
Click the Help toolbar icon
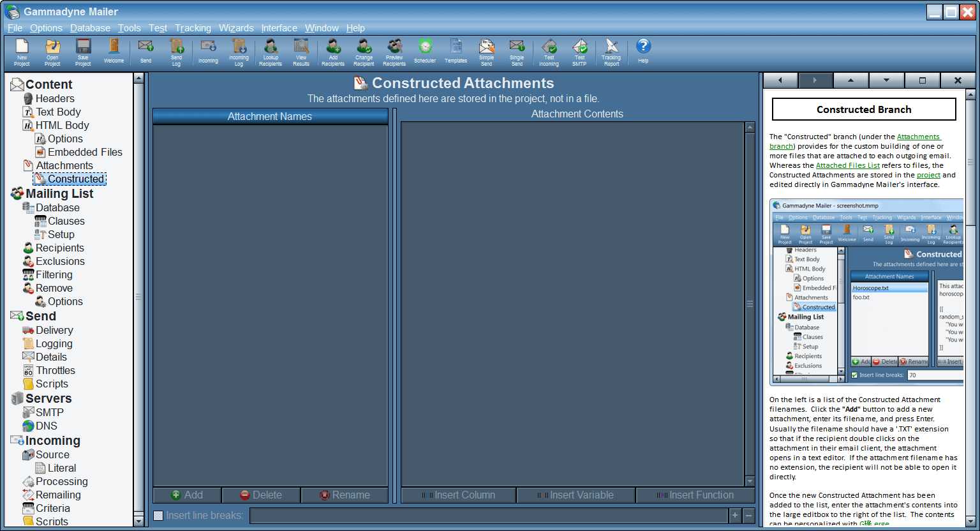(643, 52)
